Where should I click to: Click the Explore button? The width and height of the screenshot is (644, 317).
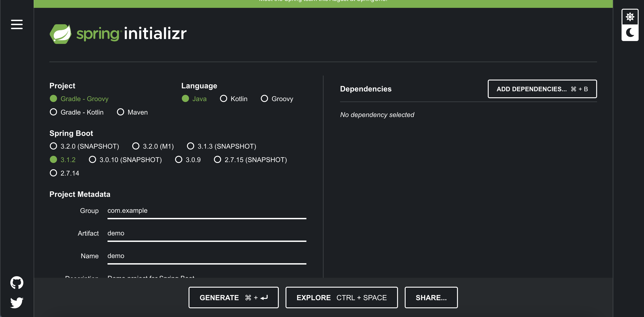pos(341,297)
